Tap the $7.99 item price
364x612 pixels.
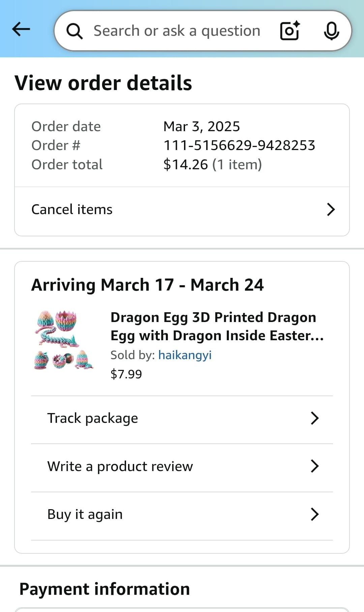click(x=126, y=374)
